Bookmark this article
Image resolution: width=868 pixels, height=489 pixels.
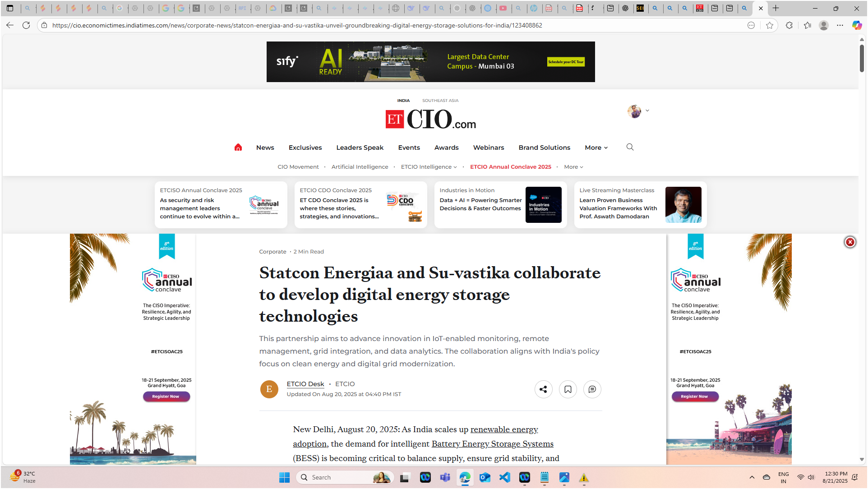point(568,389)
